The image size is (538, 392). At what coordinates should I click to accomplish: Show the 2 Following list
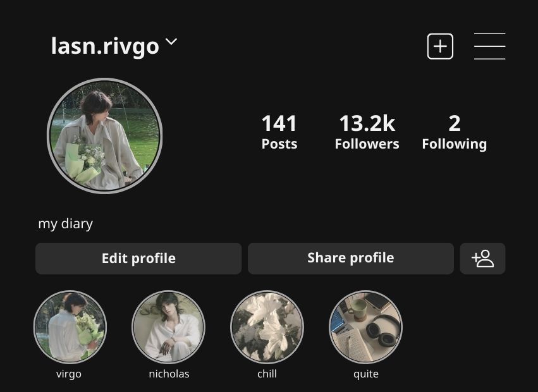(455, 132)
